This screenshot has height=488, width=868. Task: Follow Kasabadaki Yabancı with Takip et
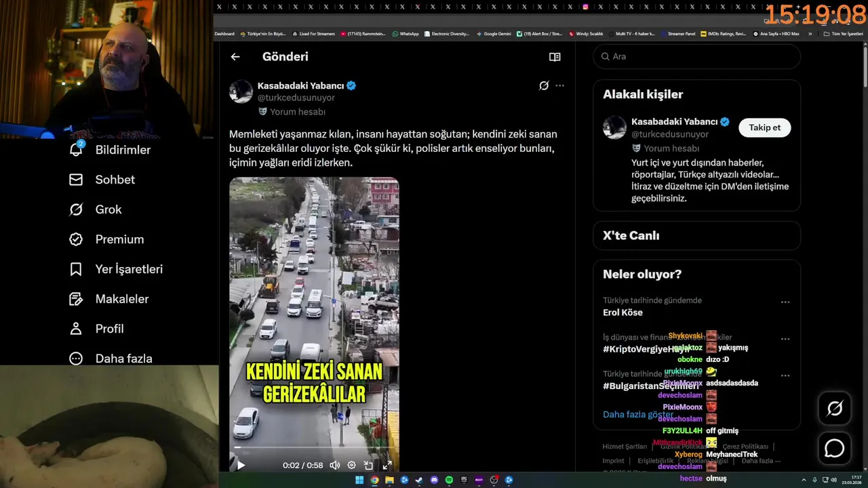pyautogui.click(x=764, y=127)
